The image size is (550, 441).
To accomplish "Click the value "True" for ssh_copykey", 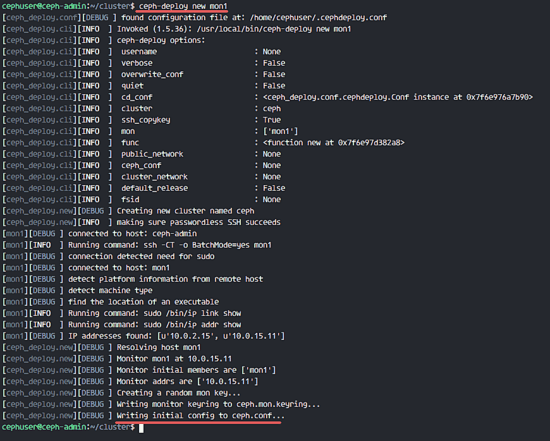I will click(x=272, y=120).
